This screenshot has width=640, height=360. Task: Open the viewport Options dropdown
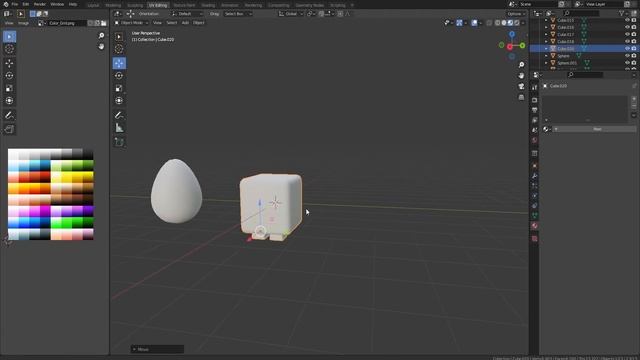516,14
